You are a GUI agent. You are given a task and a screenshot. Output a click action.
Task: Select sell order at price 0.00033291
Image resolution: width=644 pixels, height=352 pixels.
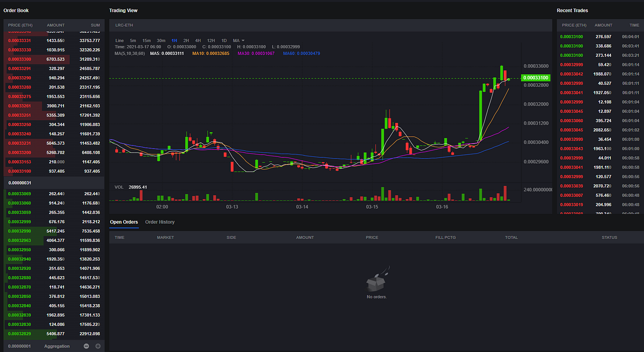click(x=54, y=69)
